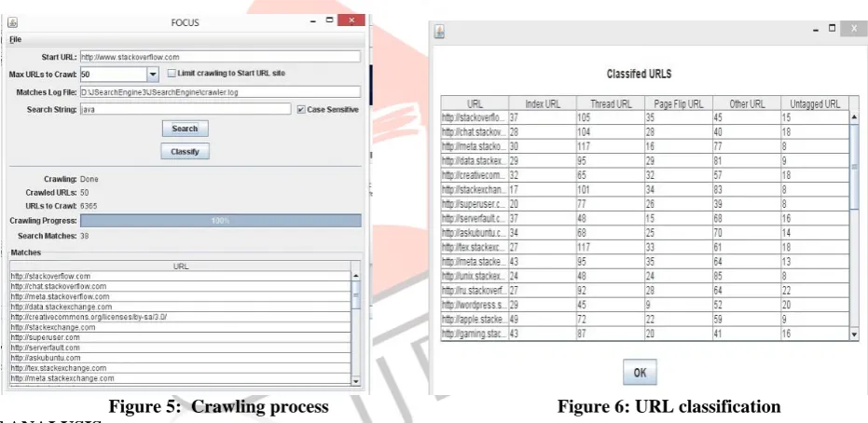Click the URL column header in classification table
Viewport: 868px width, 423px height.
point(475,103)
